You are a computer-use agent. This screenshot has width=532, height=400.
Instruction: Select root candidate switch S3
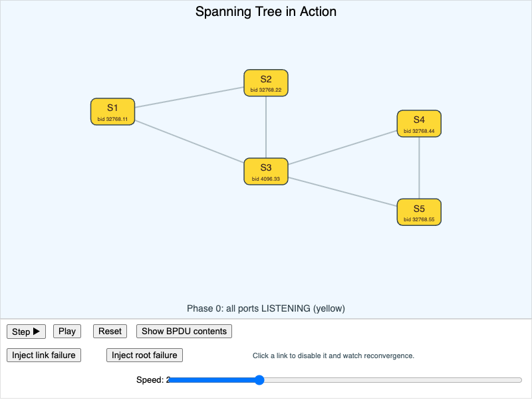coord(266,171)
